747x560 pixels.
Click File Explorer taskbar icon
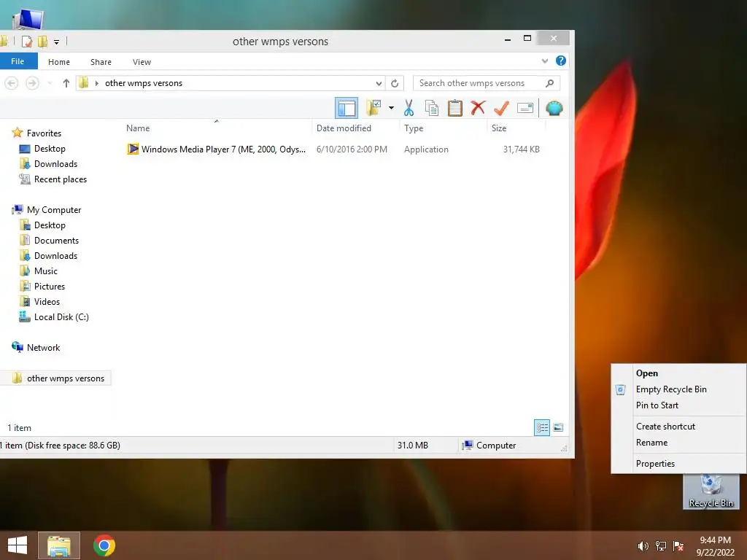pyautogui.click(x=59, y=545)
